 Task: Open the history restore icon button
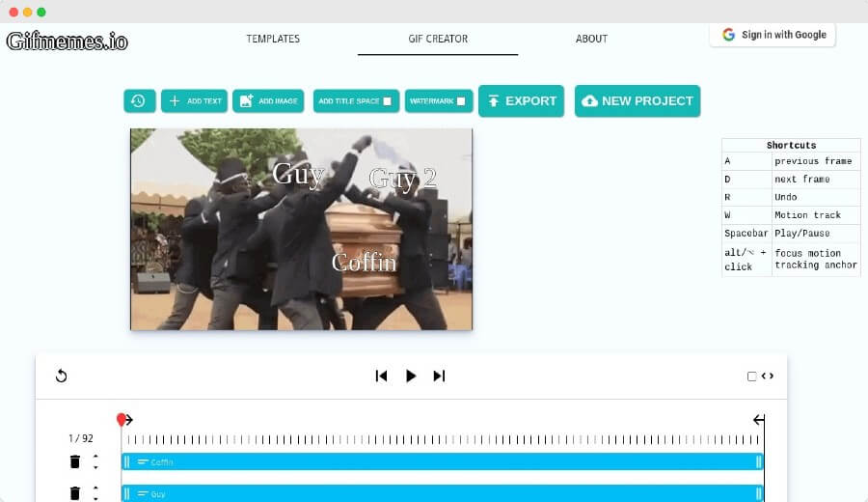[x=139, y=100]
